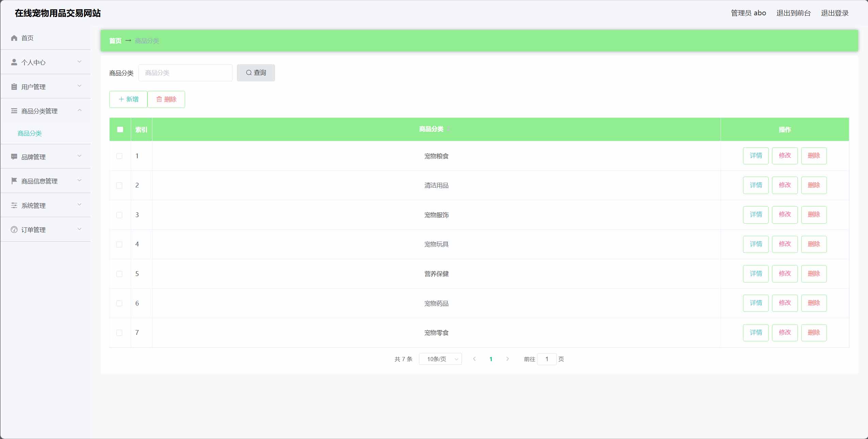This screenshot has height=439, width=868.
Task: Click the 查询 search button
Action: pyautogui.click(x=256, y=73)
